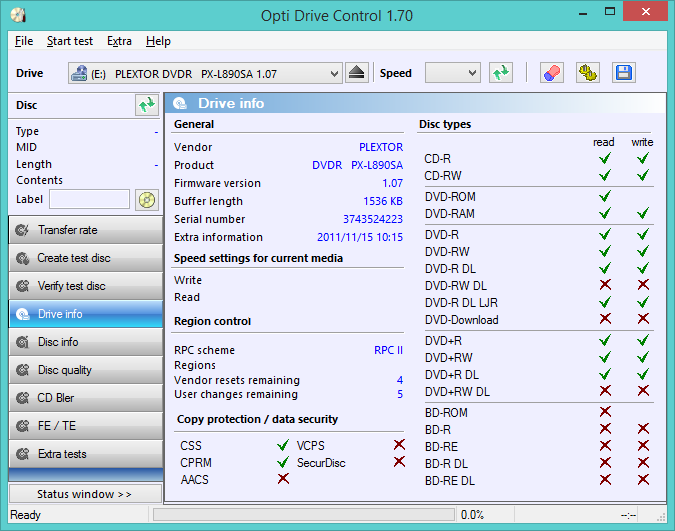Click the drive icon in the Drive selector

(x=79, y=73)
